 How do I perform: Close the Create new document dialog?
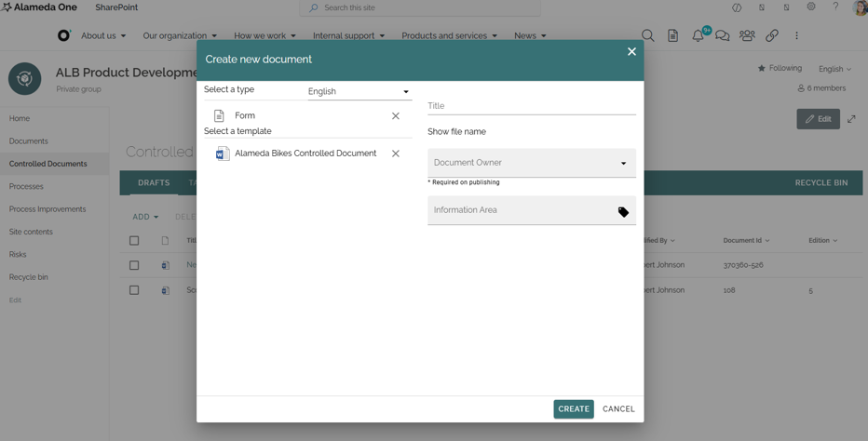click(x=631, y=51)
